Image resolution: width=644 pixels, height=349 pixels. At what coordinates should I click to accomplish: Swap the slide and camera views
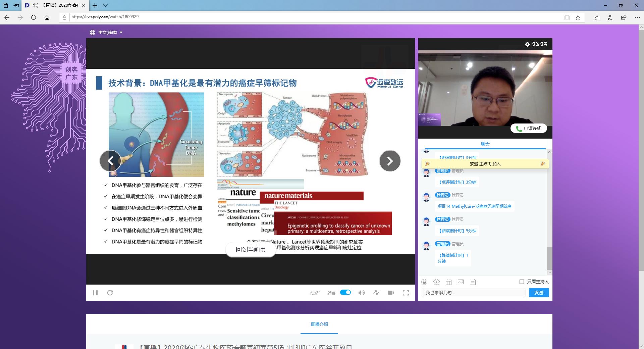point(376,293)
